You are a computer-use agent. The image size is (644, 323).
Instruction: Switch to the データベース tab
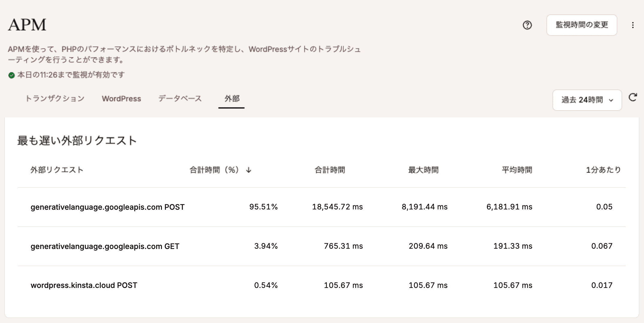click(x=180, y=99)
